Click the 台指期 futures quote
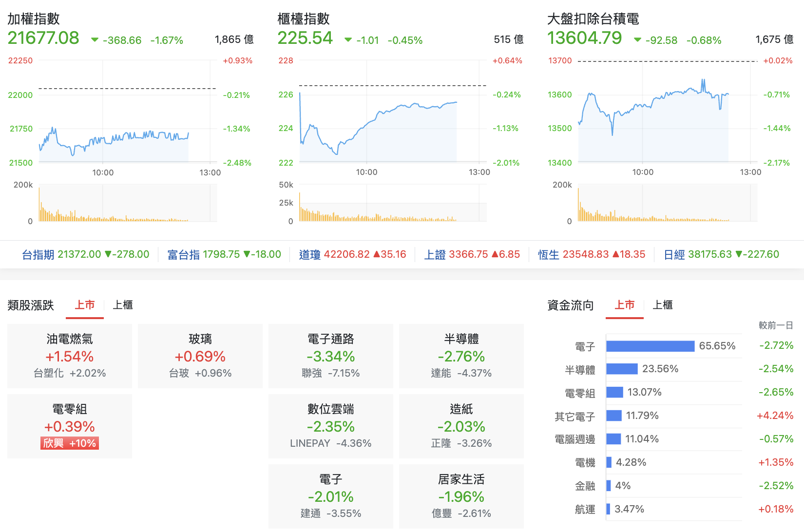Viewport: 804px width, 532px height. click(86, 254)
